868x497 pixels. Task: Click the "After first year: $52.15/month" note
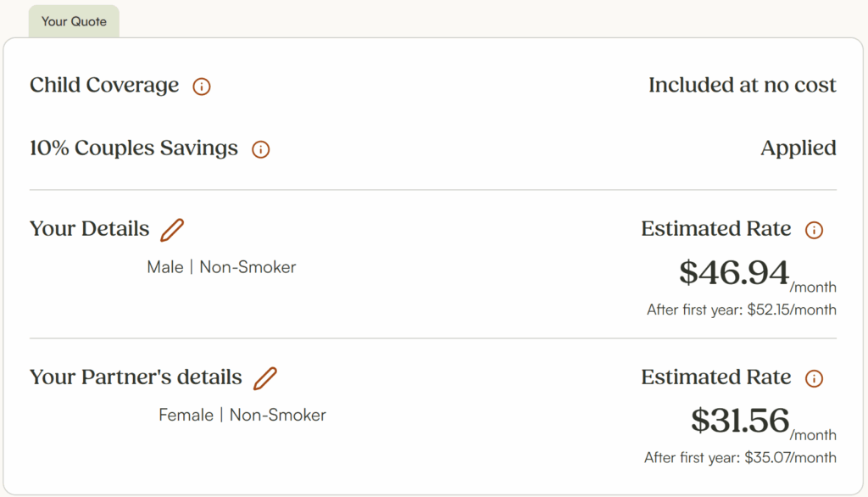tap(741, 310)
